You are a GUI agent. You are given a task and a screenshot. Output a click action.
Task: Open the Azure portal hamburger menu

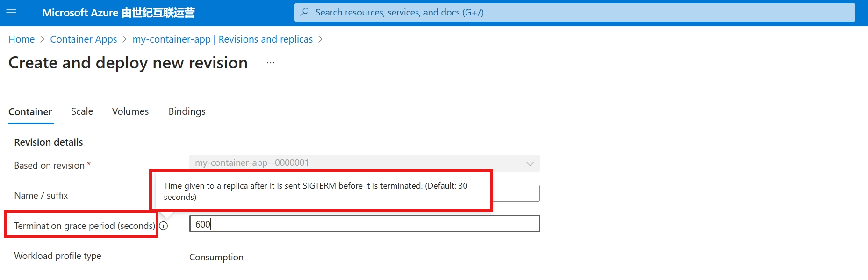[11, 13]
